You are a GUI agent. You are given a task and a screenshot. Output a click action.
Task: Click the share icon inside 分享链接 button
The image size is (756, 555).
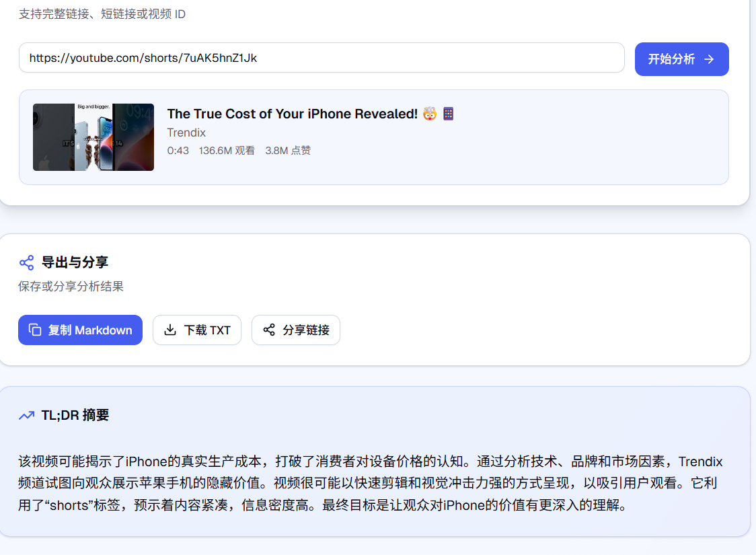coord(268,330)
